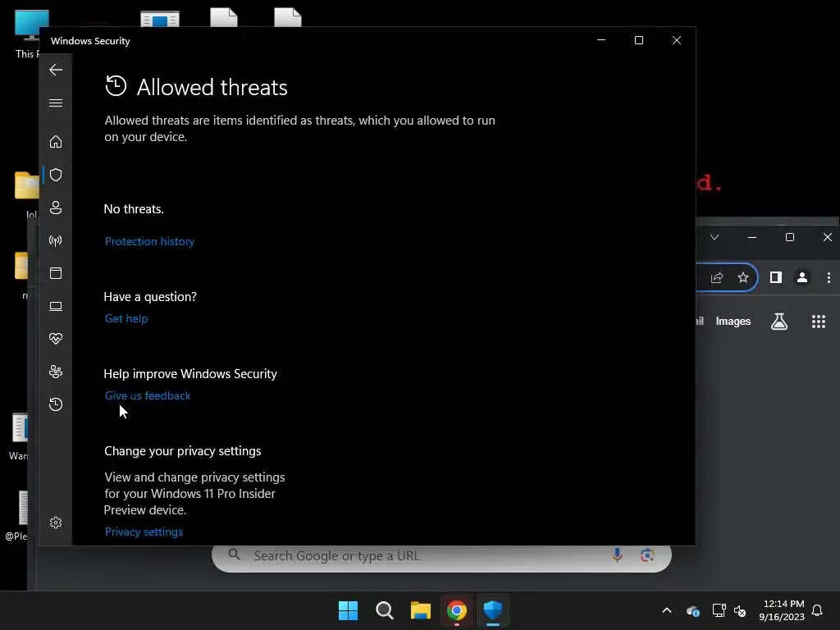The height and width of the screenshot is (630, 840).
Task: Open the notifications bell icon
Action: tap(818, 610)
